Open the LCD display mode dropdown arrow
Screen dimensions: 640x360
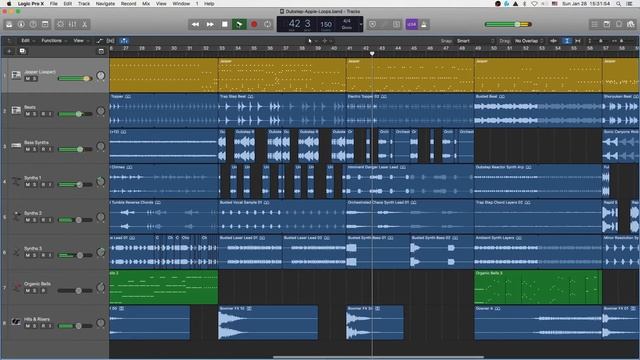pyautogui.click(x=360, y=24)
